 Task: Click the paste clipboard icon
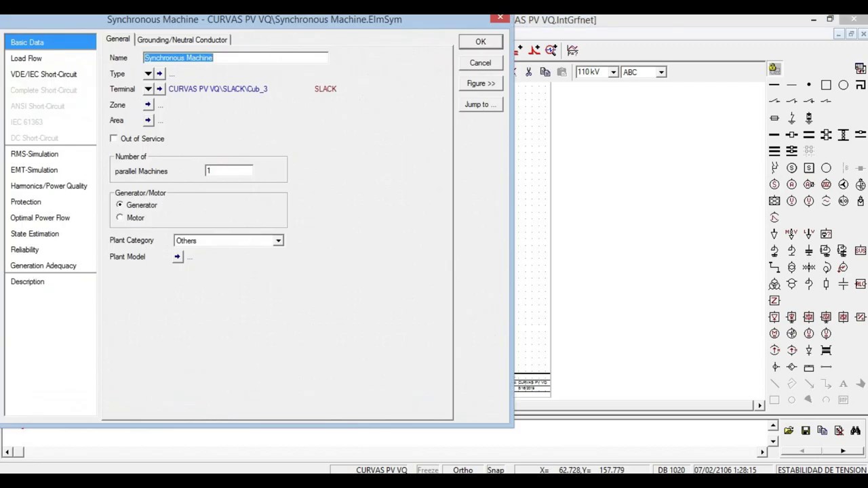click(561, 72)
